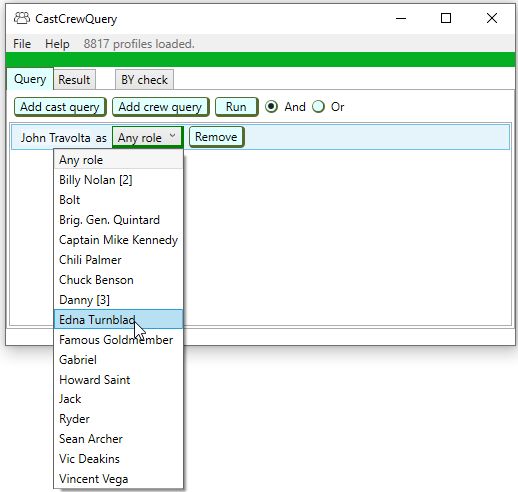Remove the John Travolta query
This screenshot has width=518, height=492.
coord(216,137)
